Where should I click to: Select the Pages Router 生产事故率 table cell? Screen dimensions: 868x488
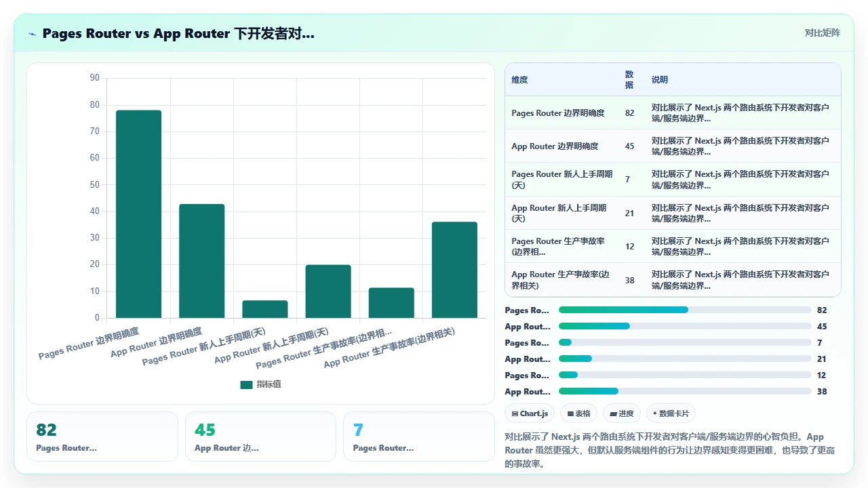(x=562, y=246)
